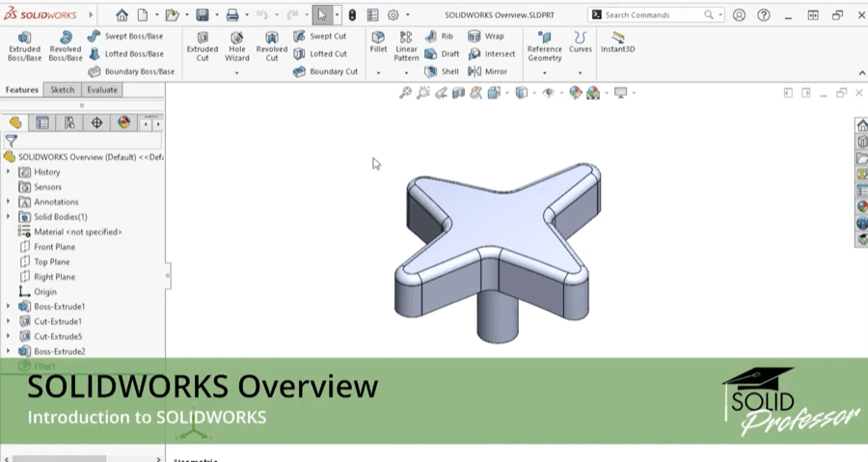
Task: Click Material <not specified> item
Action: (69, 231)
